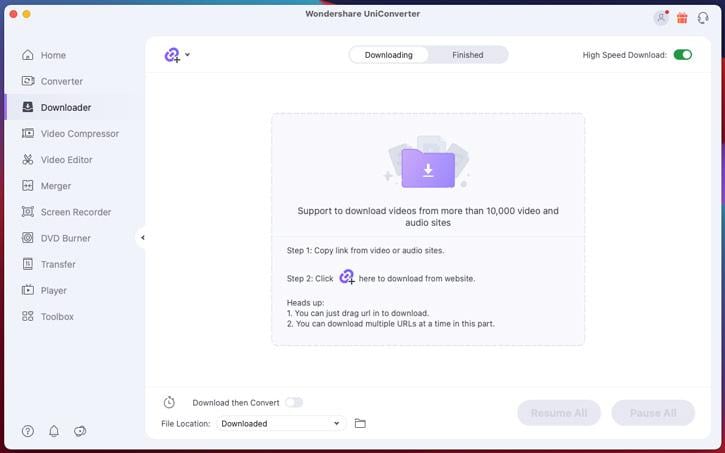Open the download folder icon beside File Location
The image size is (725, 453).
point(360,423)
